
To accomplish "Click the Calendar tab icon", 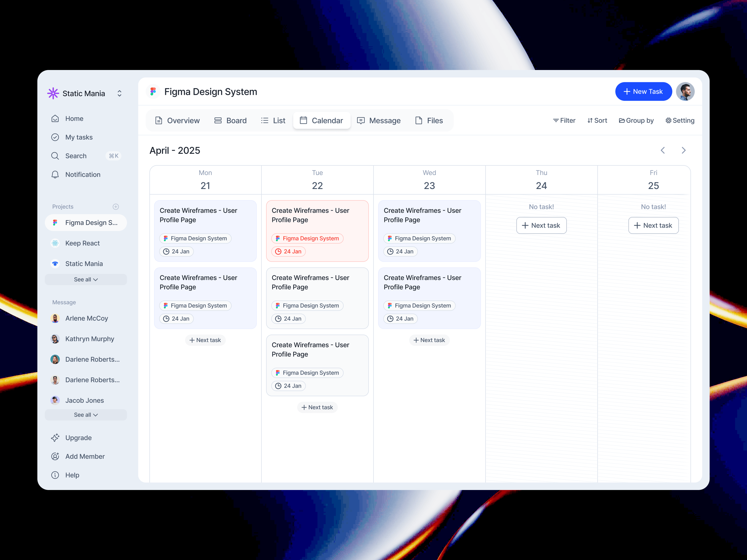I will point(303,120).
